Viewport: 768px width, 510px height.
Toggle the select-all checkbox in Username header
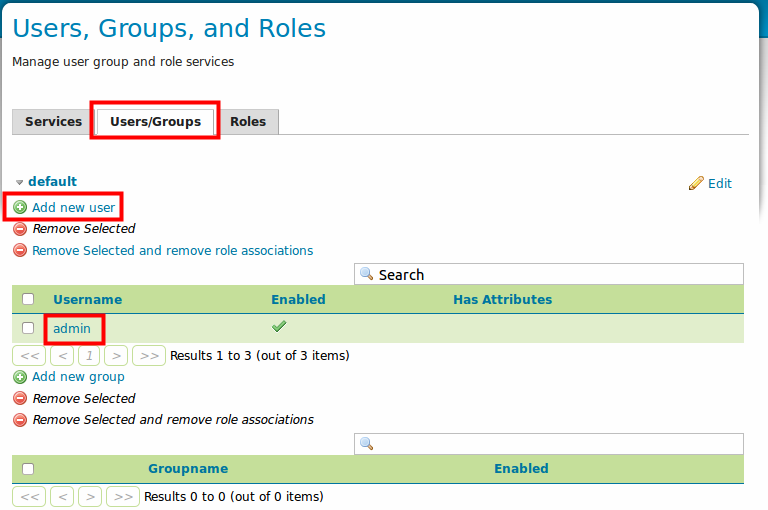click(28, 299)
